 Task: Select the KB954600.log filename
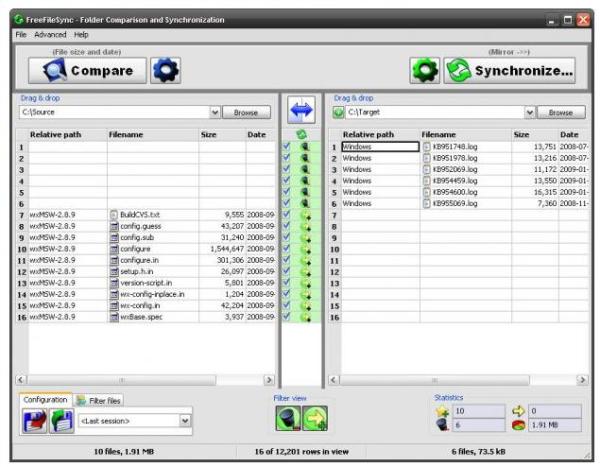pos(455,192)
